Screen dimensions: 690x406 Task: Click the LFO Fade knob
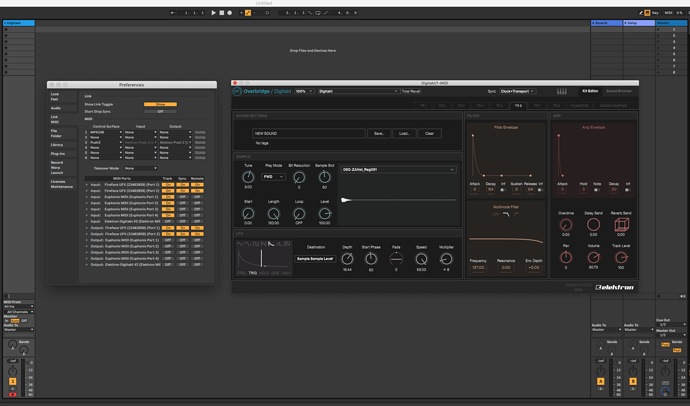(396, 259)
